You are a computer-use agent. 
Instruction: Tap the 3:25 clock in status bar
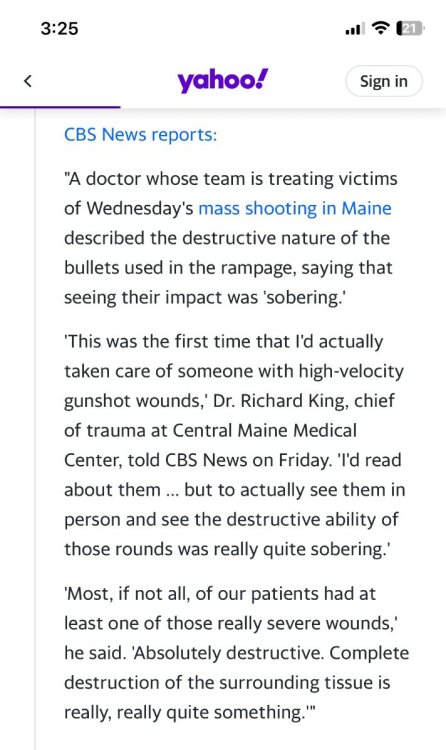[x=59, y=29]
